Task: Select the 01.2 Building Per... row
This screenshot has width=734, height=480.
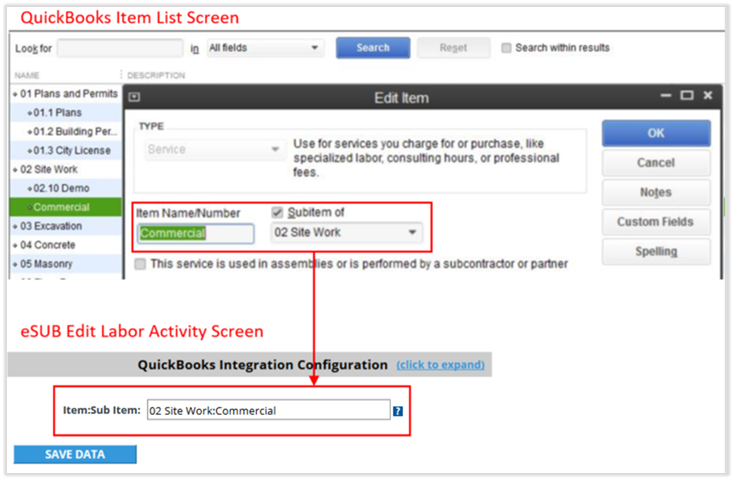Action: coord(66,132)
